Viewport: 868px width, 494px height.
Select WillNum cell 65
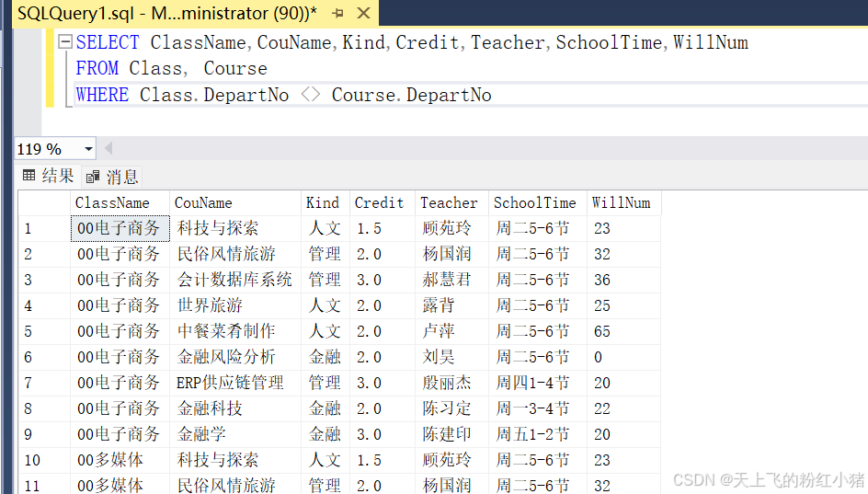point(623,332)
